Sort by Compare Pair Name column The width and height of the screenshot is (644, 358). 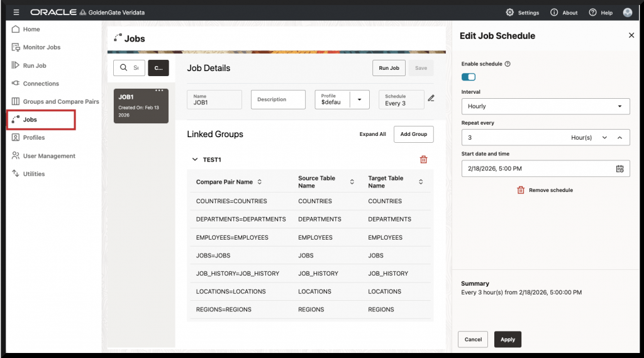point(260,182)
